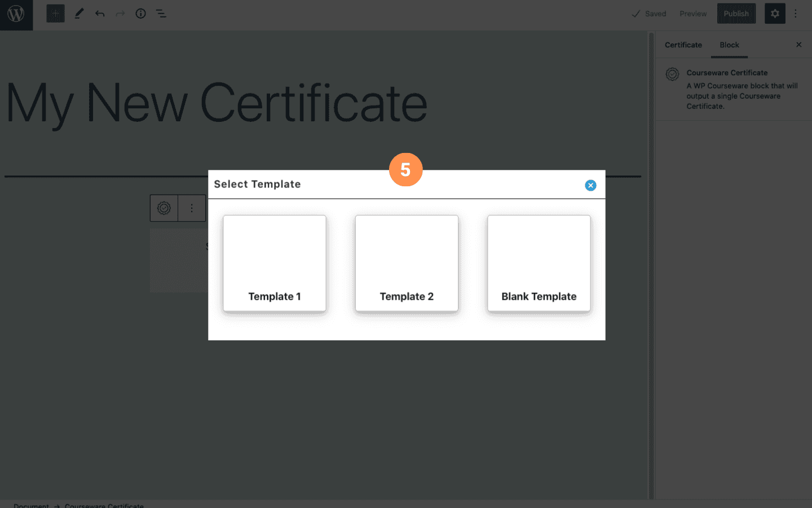Image resolution: width=812 pixels, height=508 pixels.
Task: Close the settings sidebar panel
Action: pos(798,45)
